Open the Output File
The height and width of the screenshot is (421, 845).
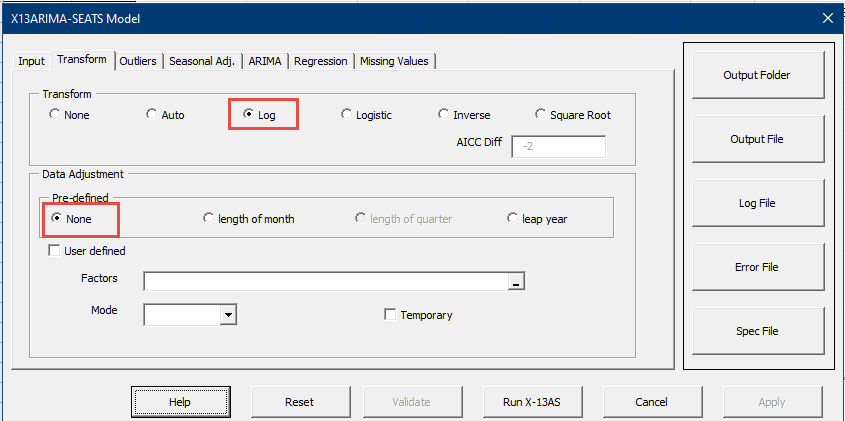point(757,139)
